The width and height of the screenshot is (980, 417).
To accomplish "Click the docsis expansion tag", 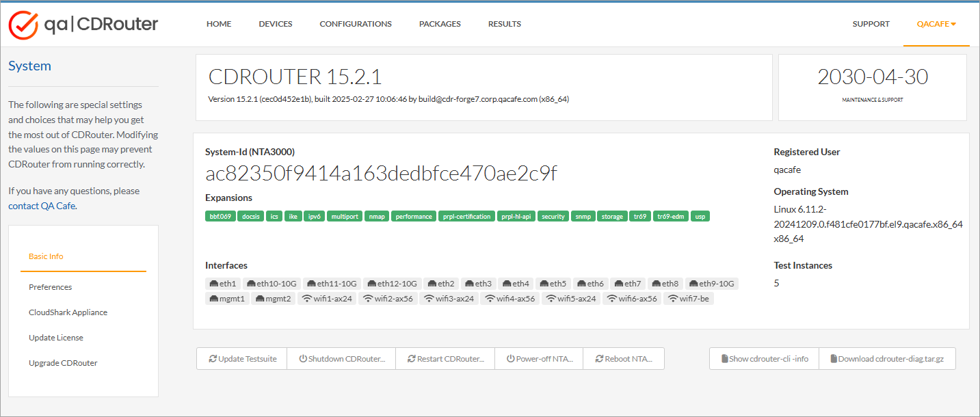I will 251,216.
